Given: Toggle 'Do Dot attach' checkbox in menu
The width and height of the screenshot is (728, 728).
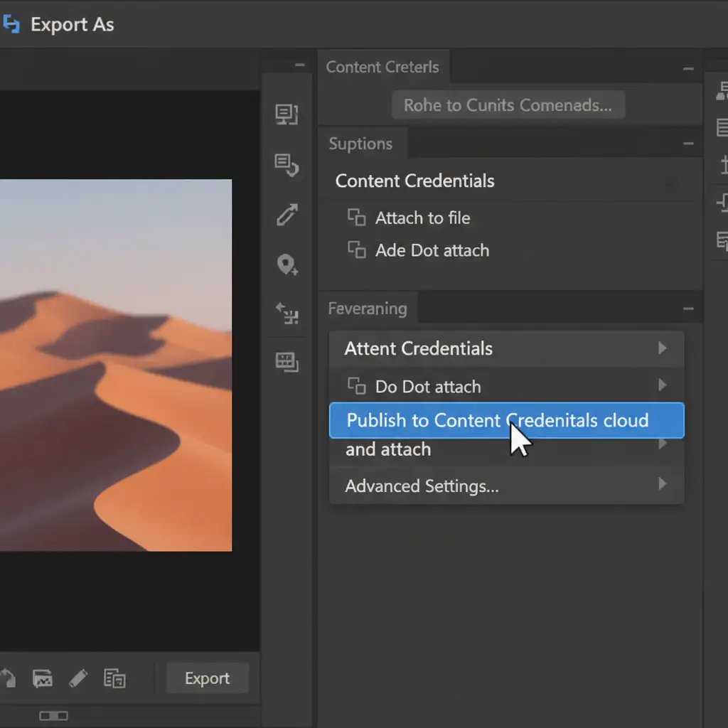Looking at the screenshot, I should pos(356,387).
